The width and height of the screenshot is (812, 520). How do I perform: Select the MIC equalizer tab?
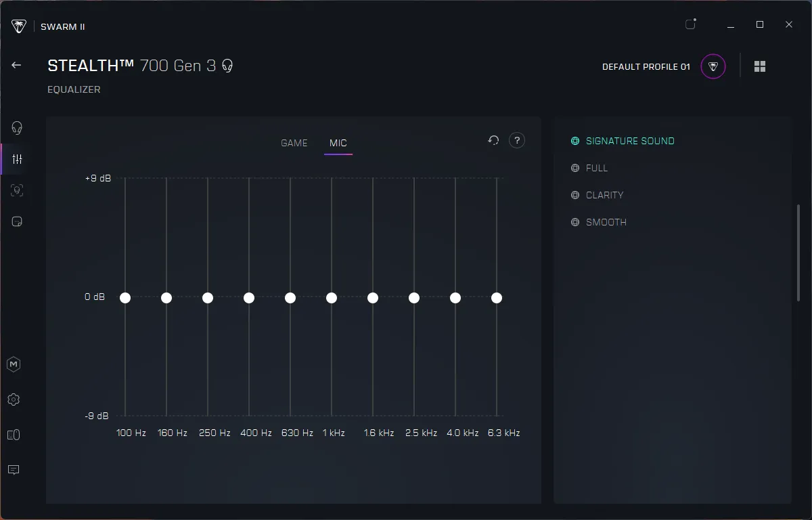pyautogui.click(x=338, y=143)
